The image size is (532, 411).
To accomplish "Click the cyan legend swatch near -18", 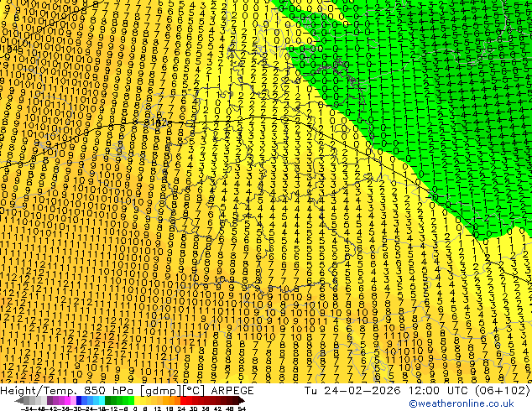I will [102, 400].
